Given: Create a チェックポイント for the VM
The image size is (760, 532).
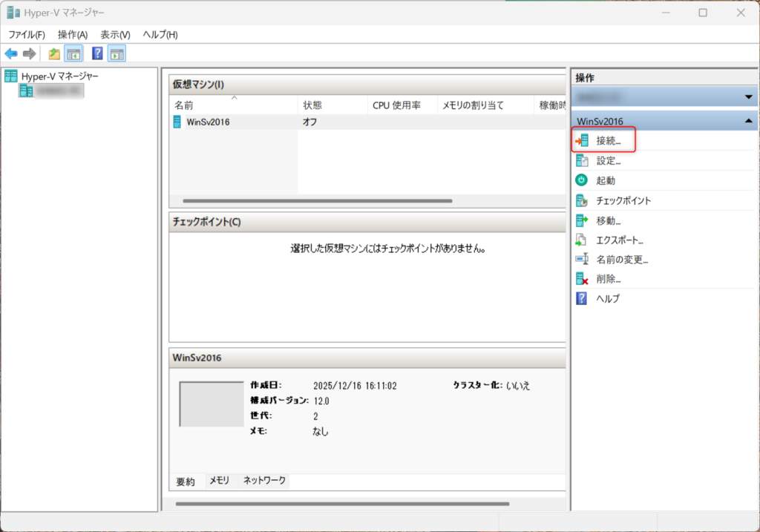Looking at the screenshot, I should point(623,200).
